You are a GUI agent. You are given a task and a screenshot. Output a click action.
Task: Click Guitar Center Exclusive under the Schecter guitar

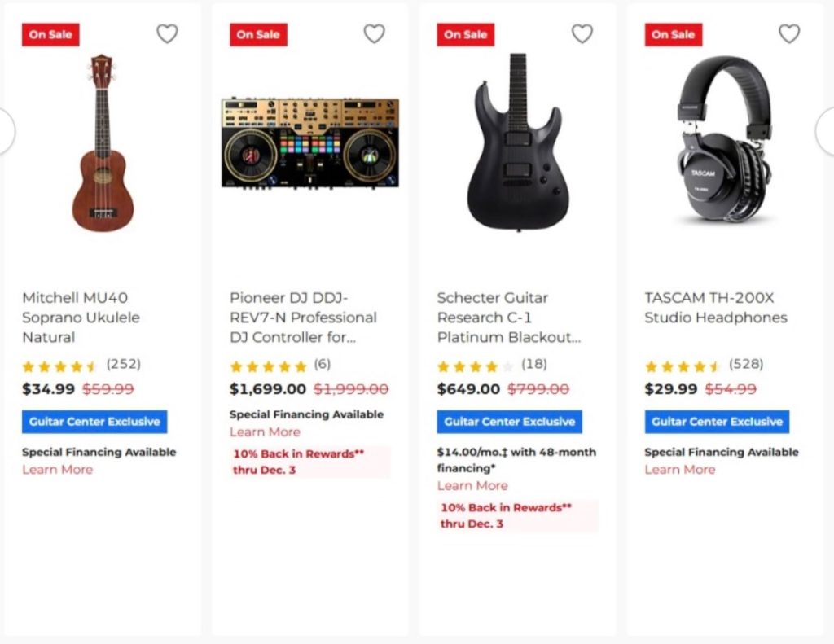508,422
